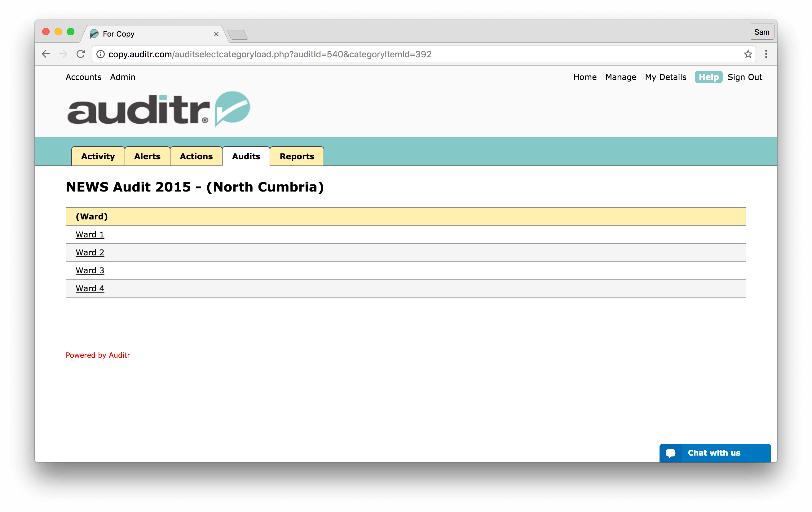Click the auditr logo
Screen dimensions: 812x512
[158, 109]
